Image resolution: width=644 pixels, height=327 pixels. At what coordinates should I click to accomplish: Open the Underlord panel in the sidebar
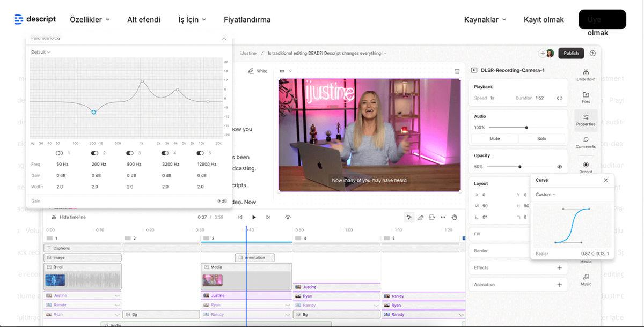pos(586,75)
